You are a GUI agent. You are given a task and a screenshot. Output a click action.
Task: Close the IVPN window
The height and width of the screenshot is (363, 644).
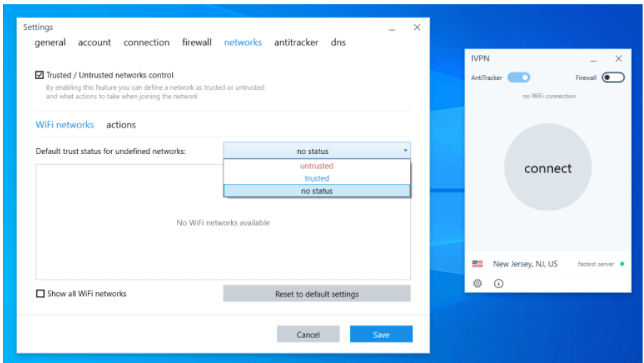(618, 58)
